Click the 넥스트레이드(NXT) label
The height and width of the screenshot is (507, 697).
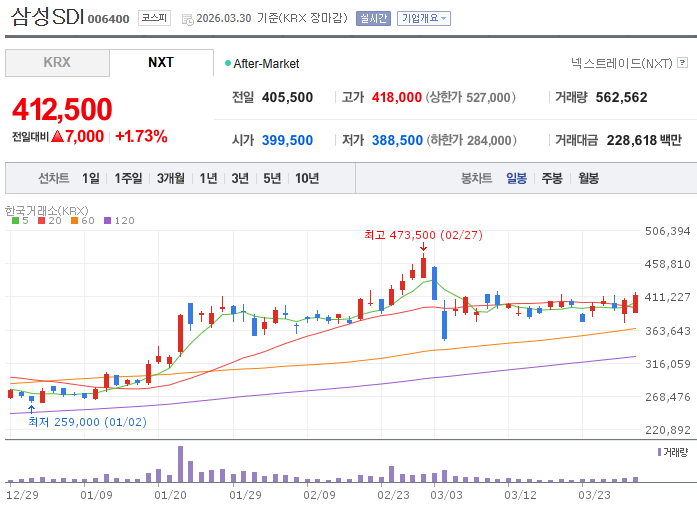point(621,63)
